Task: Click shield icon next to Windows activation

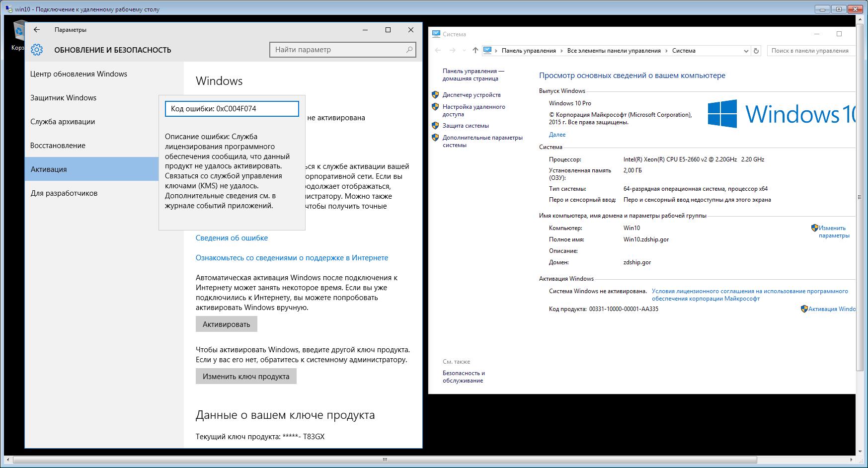Action: 804,309
